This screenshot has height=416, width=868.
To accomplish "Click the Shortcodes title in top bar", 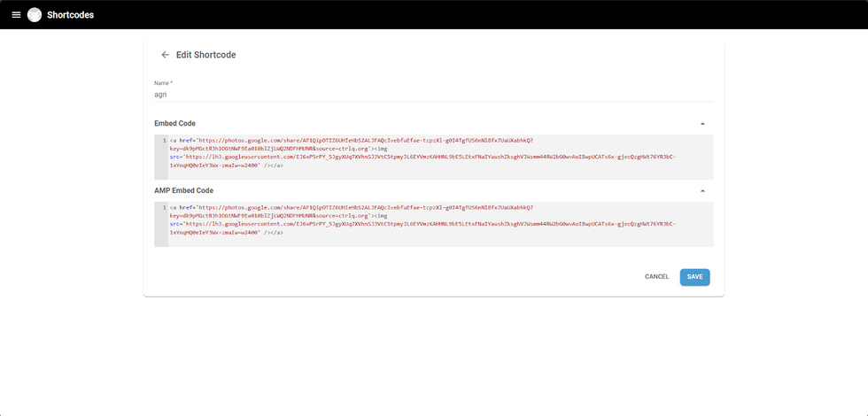I will pyautogui.click(x=70, y=15).
